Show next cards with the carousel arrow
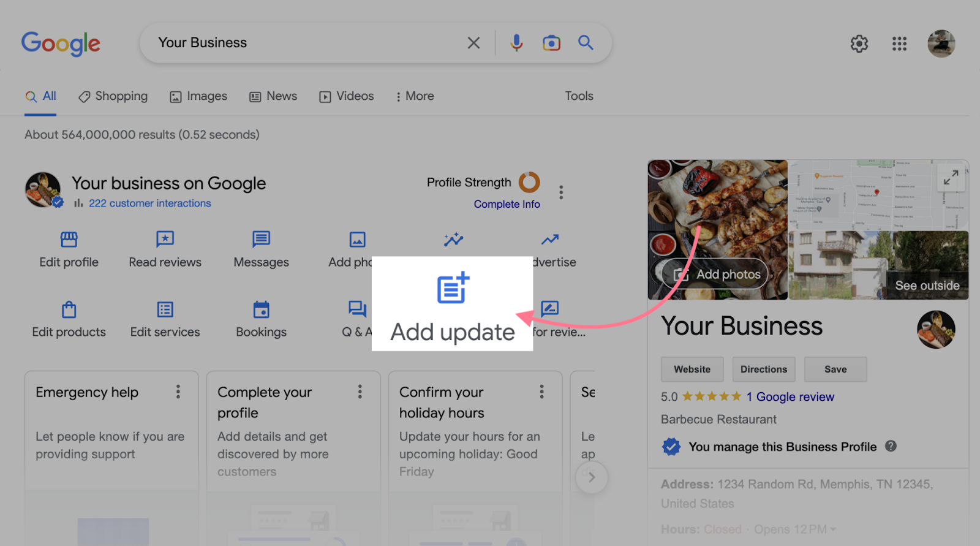This screenshot has height=546, width=980. coord(592,477)
